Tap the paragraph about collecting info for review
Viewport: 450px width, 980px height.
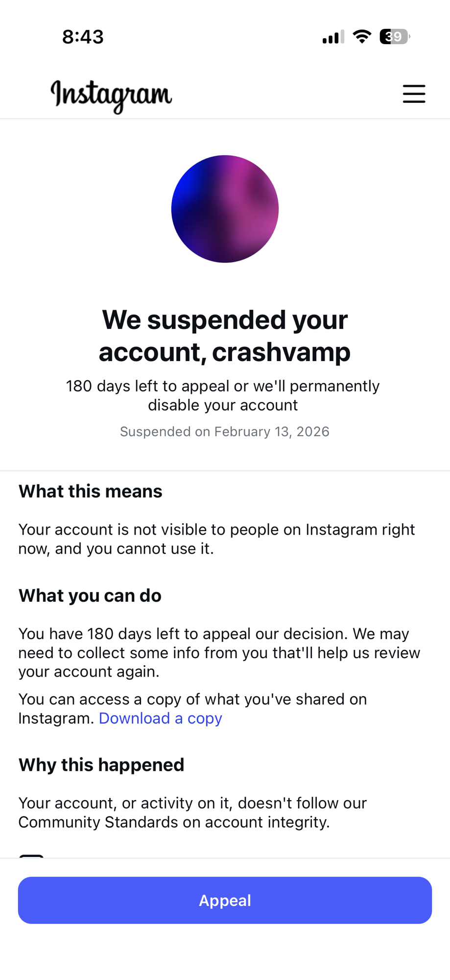click(219, 653)
